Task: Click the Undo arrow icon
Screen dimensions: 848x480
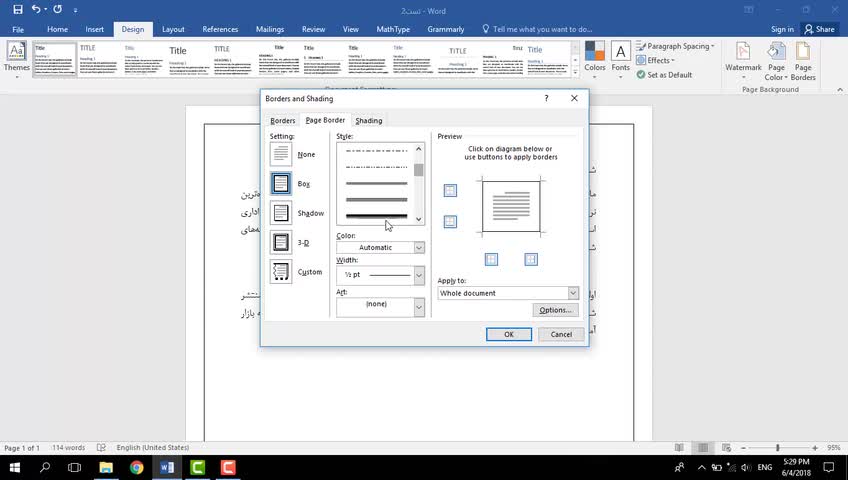Action: (x=36, y=9)
